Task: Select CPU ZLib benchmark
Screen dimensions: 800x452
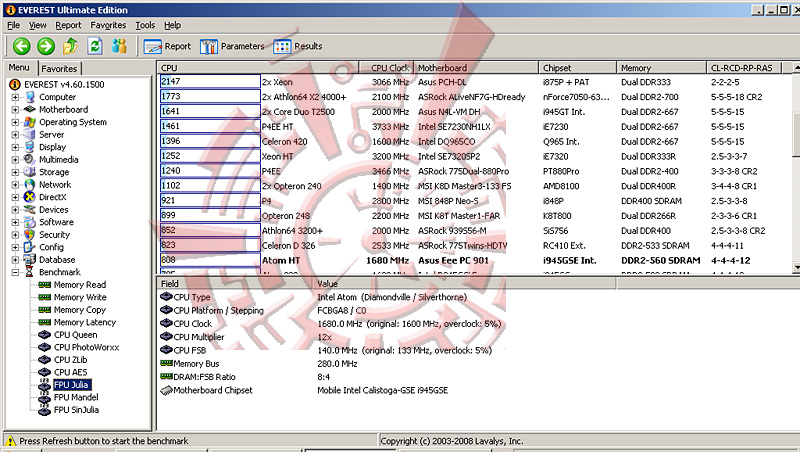Action: (x=70, y=360)
